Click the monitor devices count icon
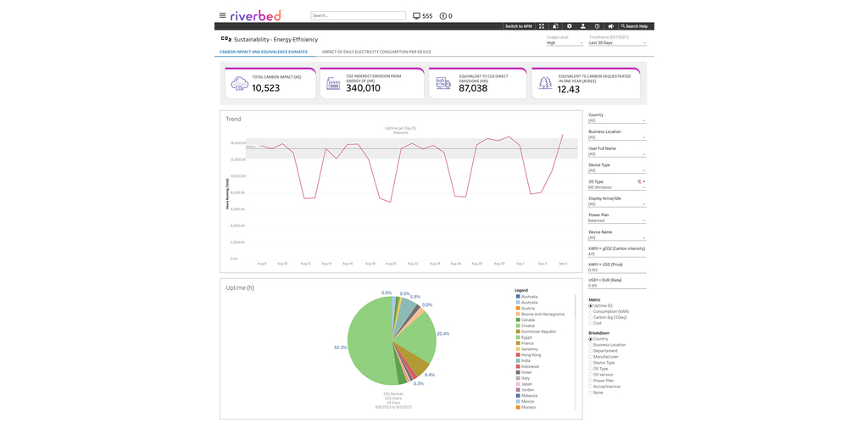 pyautogui.click(x=416, y=16)
